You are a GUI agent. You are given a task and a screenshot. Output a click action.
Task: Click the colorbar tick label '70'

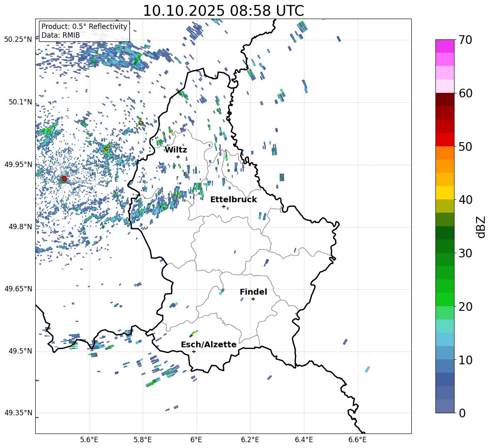[465, 40]
